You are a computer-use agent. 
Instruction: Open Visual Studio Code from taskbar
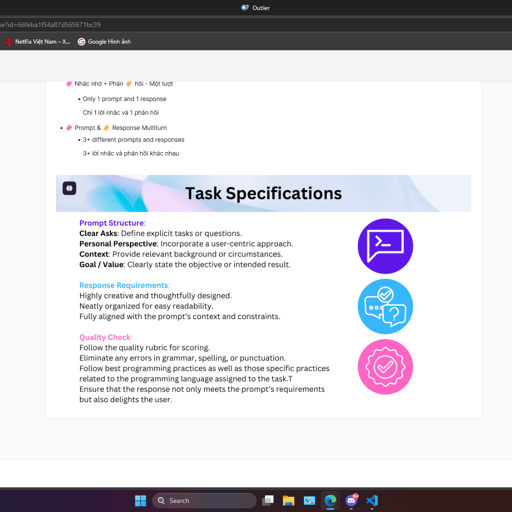(x=372, y=500)
